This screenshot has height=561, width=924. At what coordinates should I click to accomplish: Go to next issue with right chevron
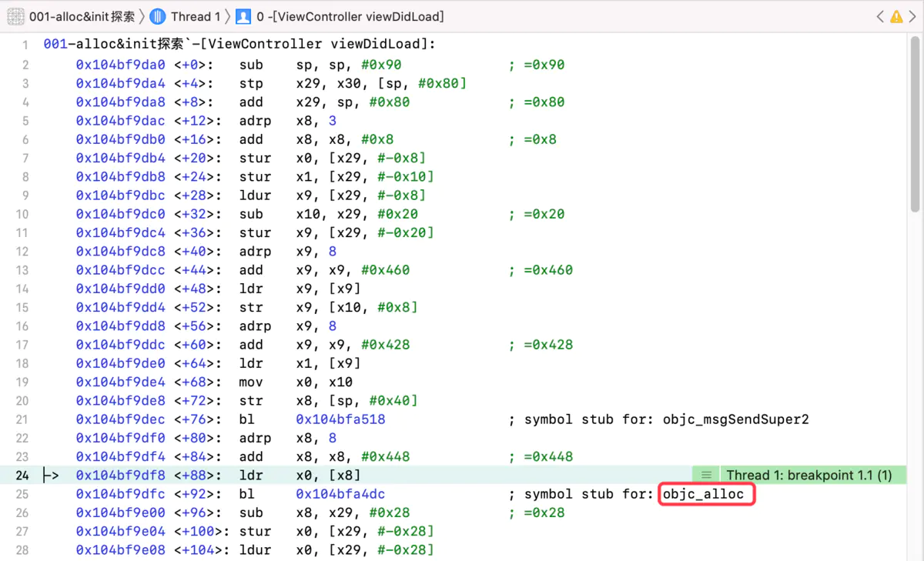tap(912, 16)
